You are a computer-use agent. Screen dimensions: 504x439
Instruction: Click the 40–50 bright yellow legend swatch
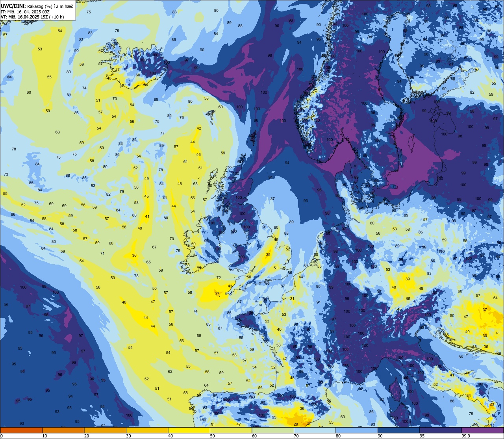(x=189, y=430)
